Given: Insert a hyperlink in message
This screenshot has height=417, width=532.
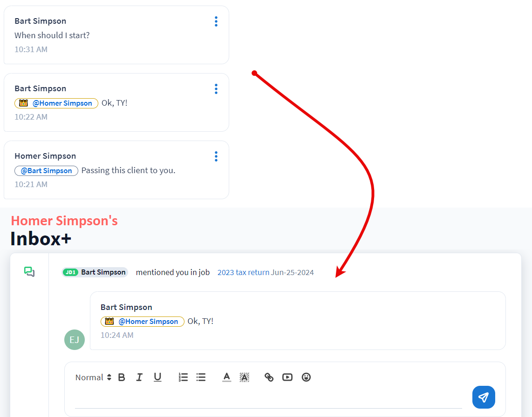Looking at the screenshot, I should pos(269,377).
